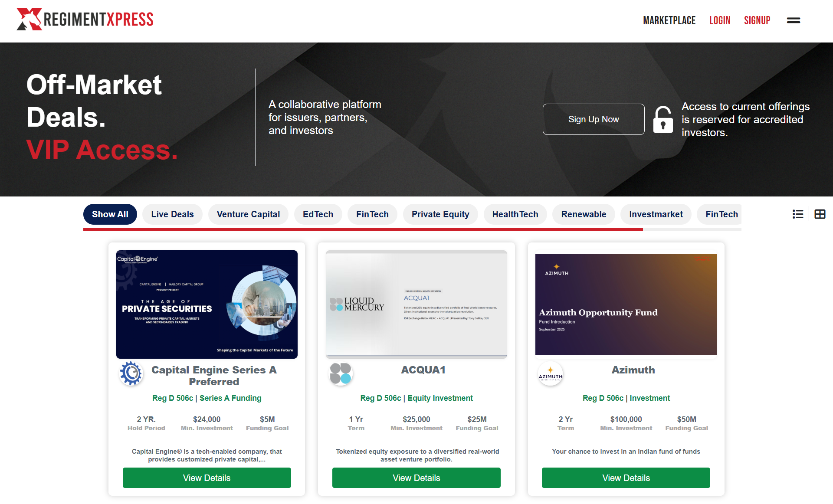Select the Show All filter tab

[110, 214]
